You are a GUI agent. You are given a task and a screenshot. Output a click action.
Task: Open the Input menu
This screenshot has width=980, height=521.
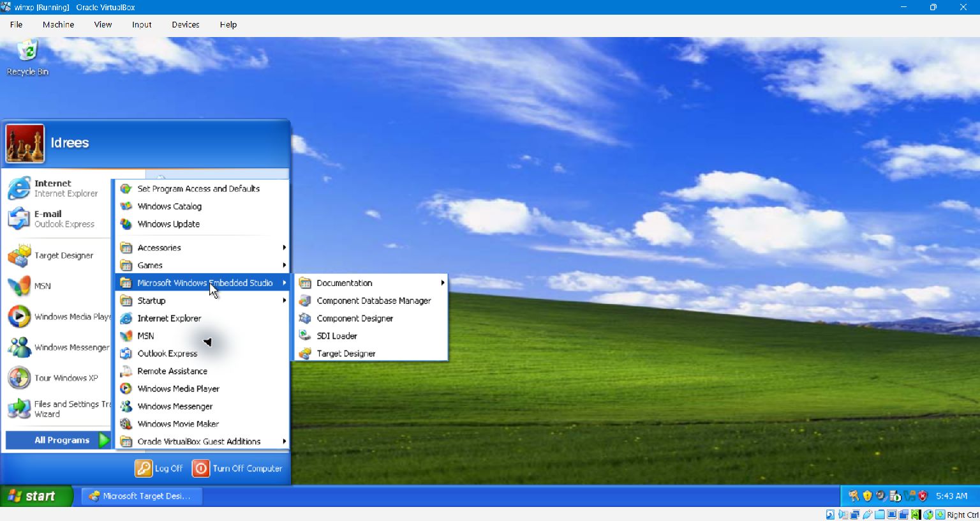click(142, 25)
